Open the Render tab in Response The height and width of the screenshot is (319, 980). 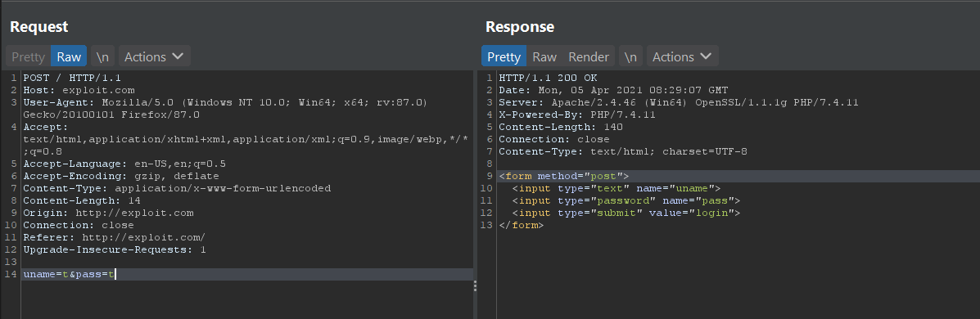(x=588, y=56)
